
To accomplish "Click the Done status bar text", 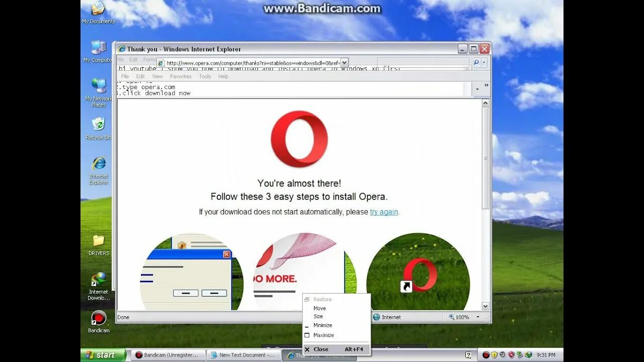I will click(x=123, y=317).
